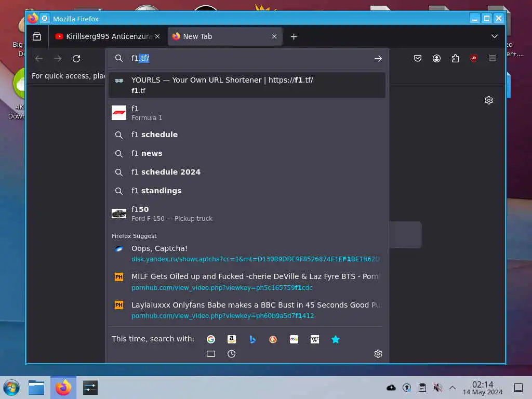Close the Kirillserg995 Anticenzura tab
532x399 pixels.
(157, 36)
